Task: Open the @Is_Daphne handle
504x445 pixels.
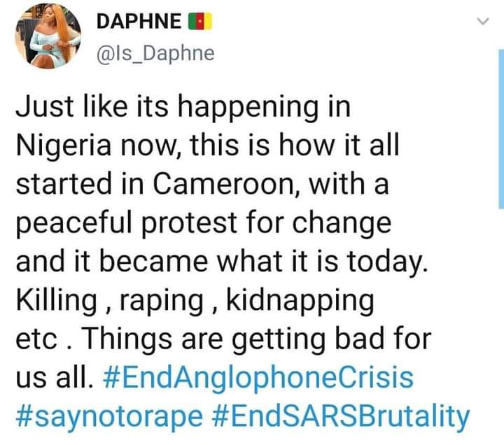Action: 155,54
